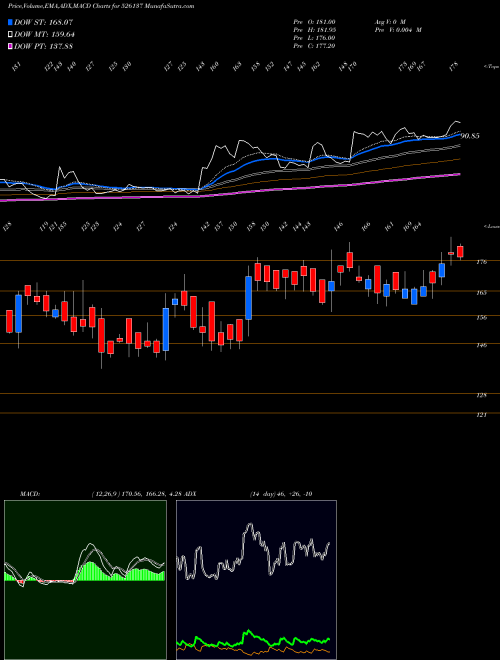
Task: Open the dark blue ADX indicator panel
Action: (256, 580)
